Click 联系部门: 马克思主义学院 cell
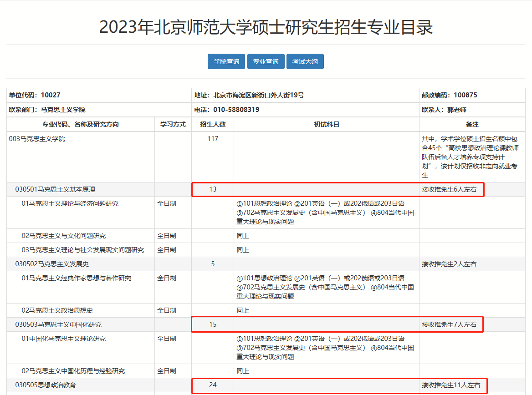This screenshot has height=395, width=532. 99,110
